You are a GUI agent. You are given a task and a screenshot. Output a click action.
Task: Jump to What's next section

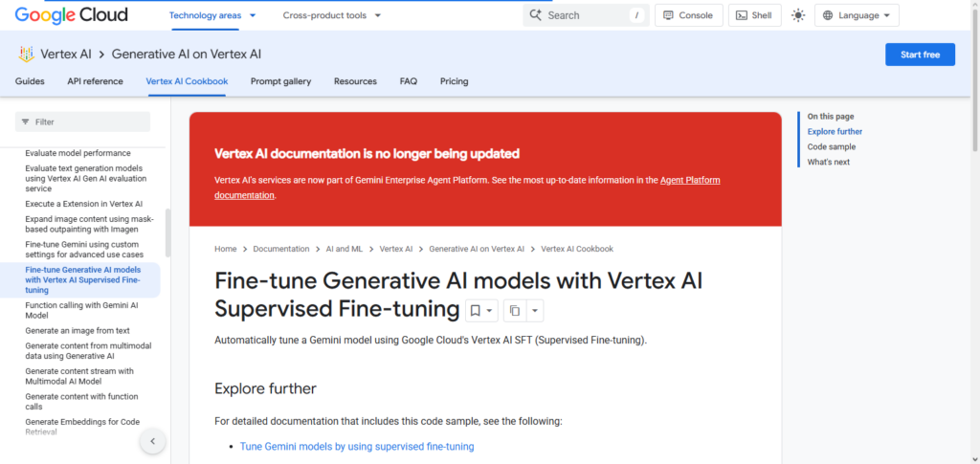click(828, 162)
